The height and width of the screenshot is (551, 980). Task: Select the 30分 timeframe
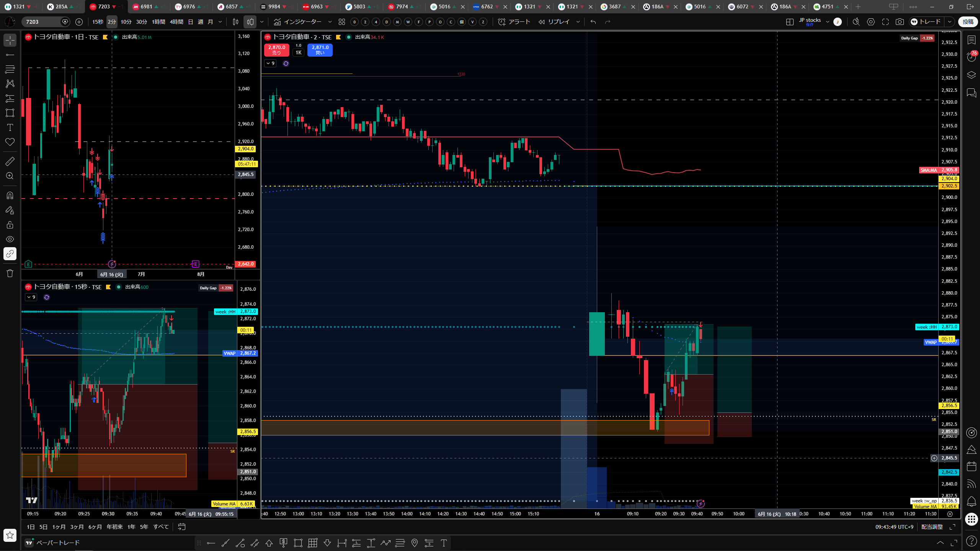(142, 22)
